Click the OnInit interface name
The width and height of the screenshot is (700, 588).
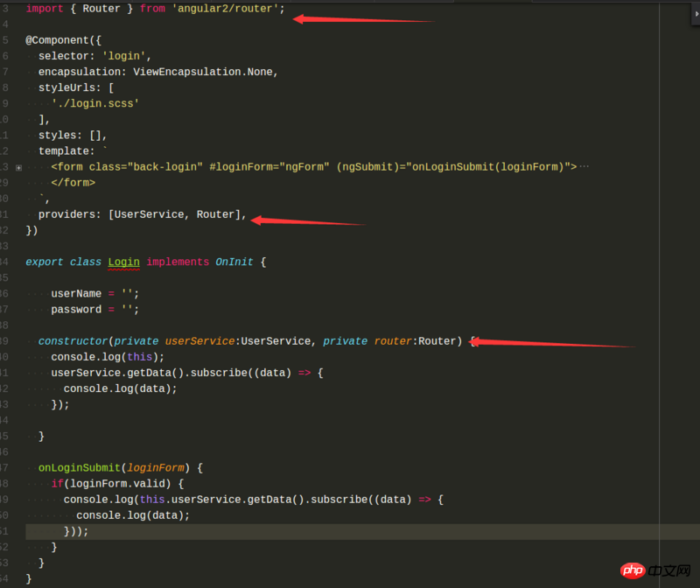pyautogui.click(x=234, y=262)
